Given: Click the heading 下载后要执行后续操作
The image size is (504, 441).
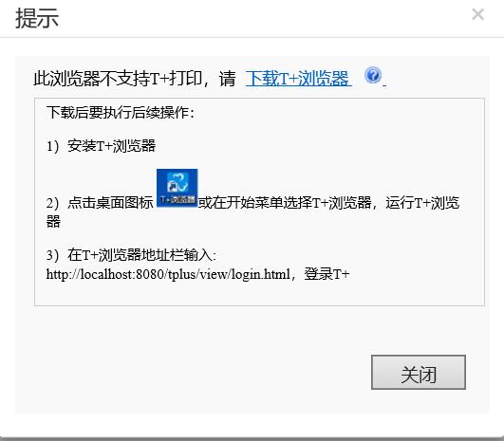Looking at the screenshot, I should [121, 113].
